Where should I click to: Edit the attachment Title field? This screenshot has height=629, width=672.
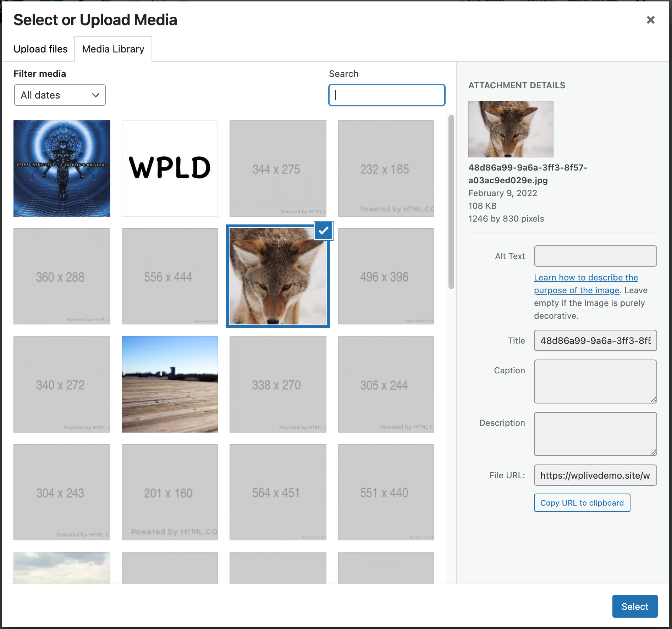pos(595,340)
